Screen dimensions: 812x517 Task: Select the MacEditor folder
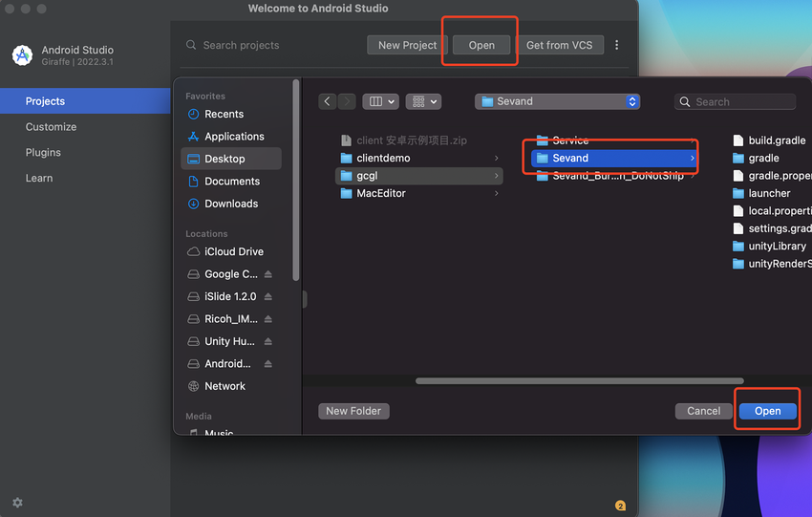(x=419, y=193)
